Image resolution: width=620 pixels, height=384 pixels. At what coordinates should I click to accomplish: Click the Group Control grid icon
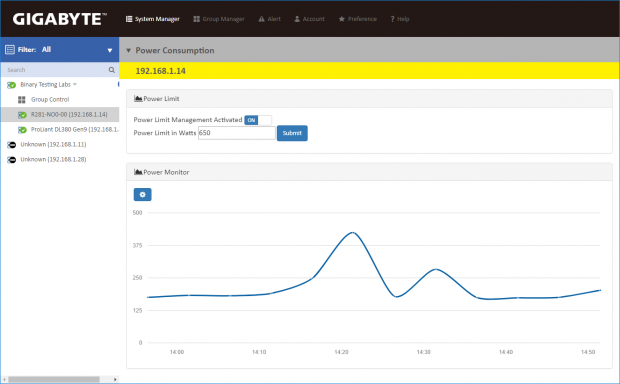(x=22, y=100)
